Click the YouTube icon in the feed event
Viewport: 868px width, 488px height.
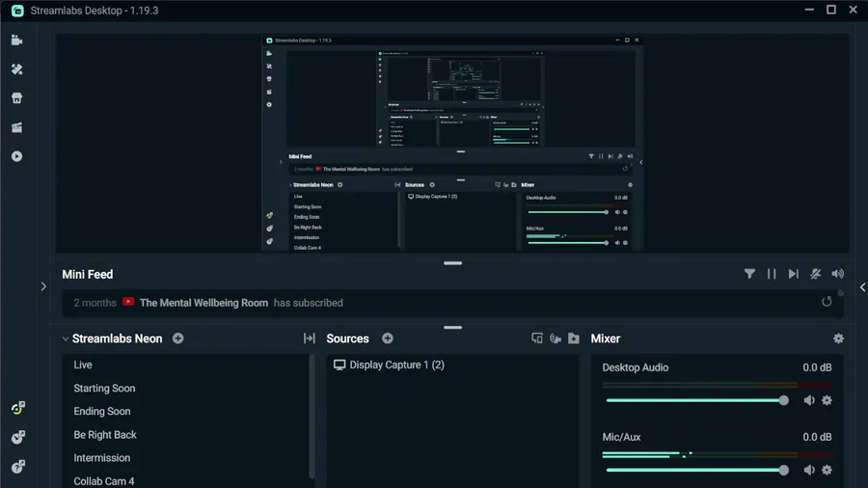128,302
